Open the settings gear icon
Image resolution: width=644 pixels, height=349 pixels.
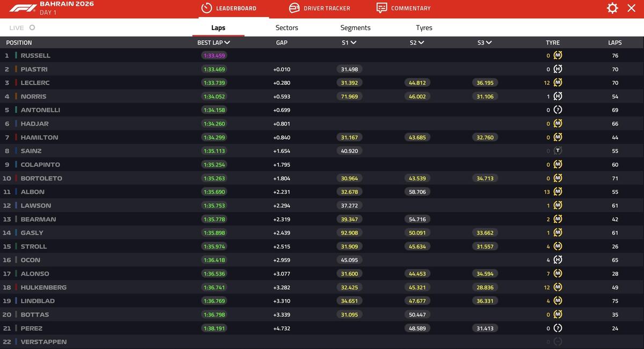coord(612,8)
